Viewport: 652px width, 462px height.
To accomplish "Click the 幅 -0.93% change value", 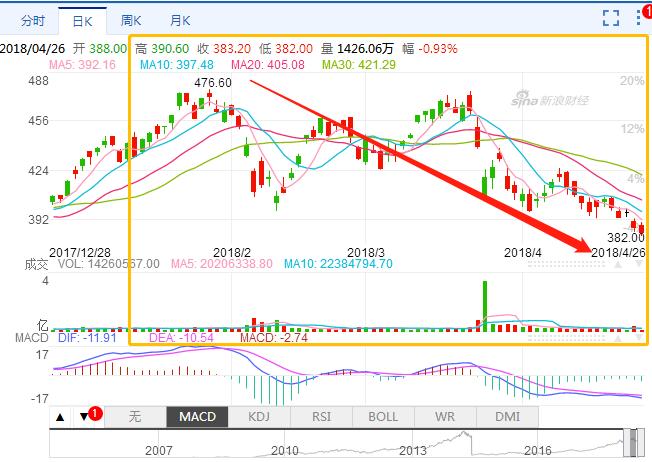I will click(430, 49).
